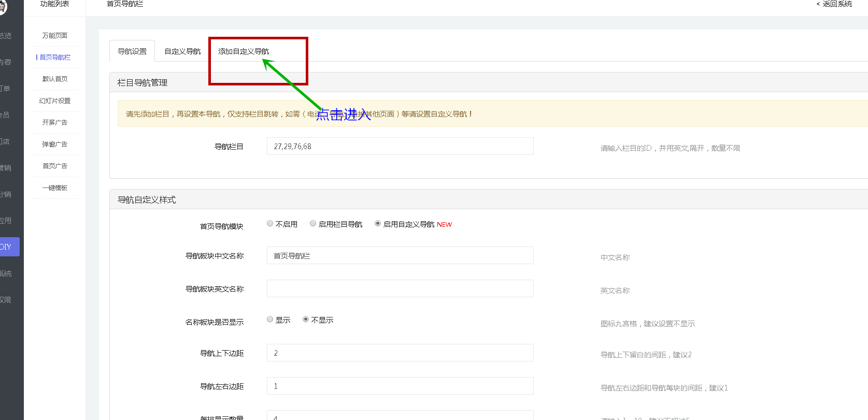Select 一键模板 in the sidebar
The height and width of the screenshot is (420, 868).
click(55, 188)
